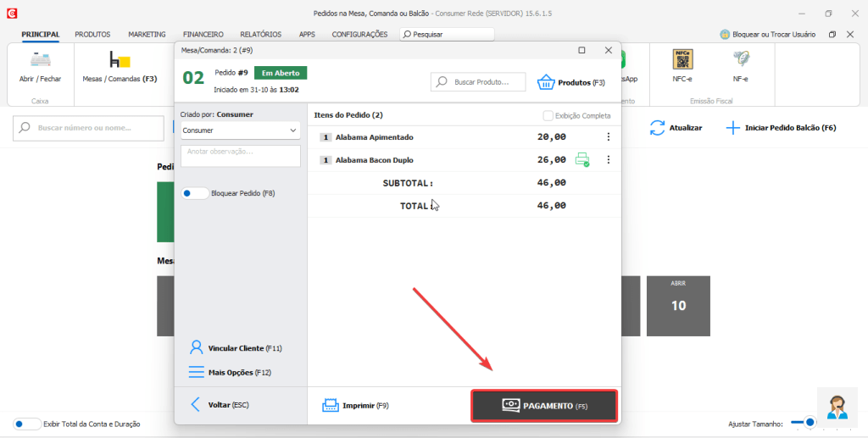Toggle Exibir Total da Conta e Duração
This screenshot has height=438, width=868.
click(x=26, y=424)
